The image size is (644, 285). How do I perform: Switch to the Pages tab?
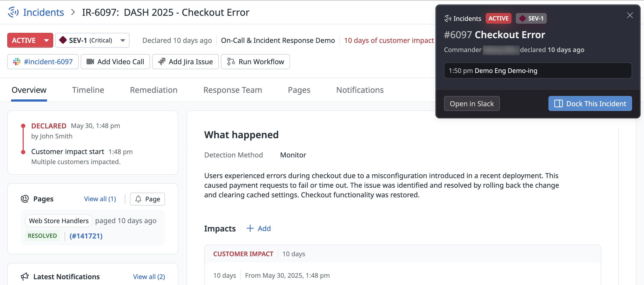pyautogui.click(x=299, y=90)
